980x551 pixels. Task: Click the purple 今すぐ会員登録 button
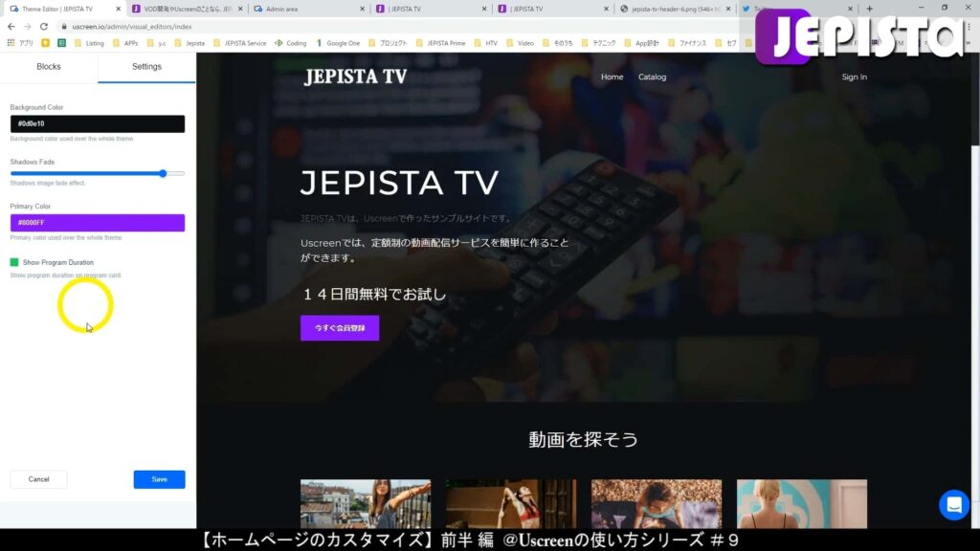(340, 328)
